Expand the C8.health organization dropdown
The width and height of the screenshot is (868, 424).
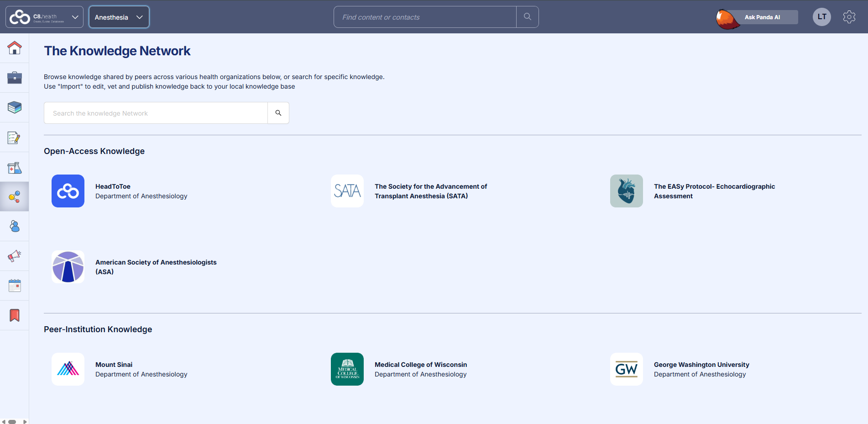pos(44,17)
